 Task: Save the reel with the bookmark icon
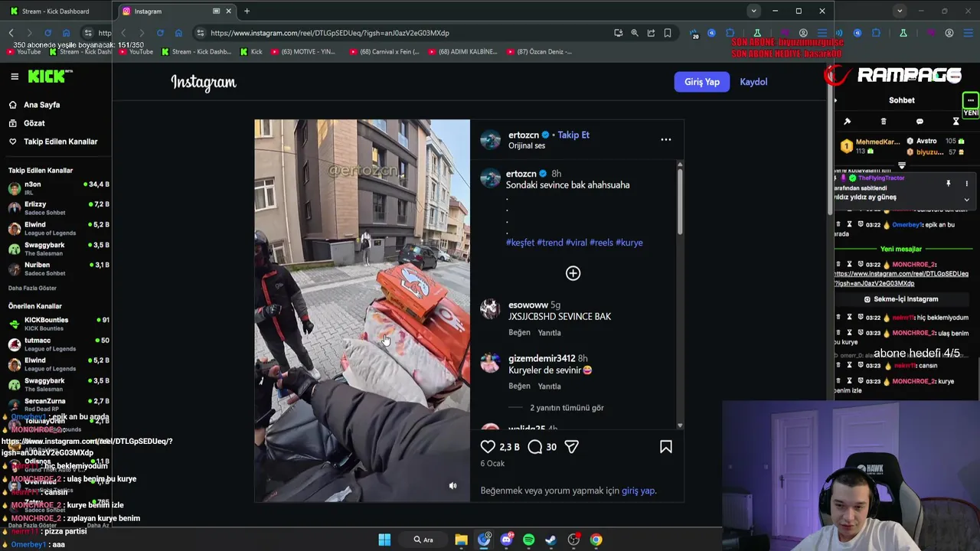coord(666,447)
